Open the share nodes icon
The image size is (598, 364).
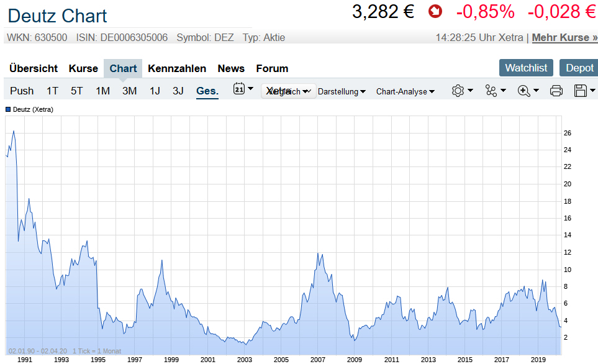491,91
